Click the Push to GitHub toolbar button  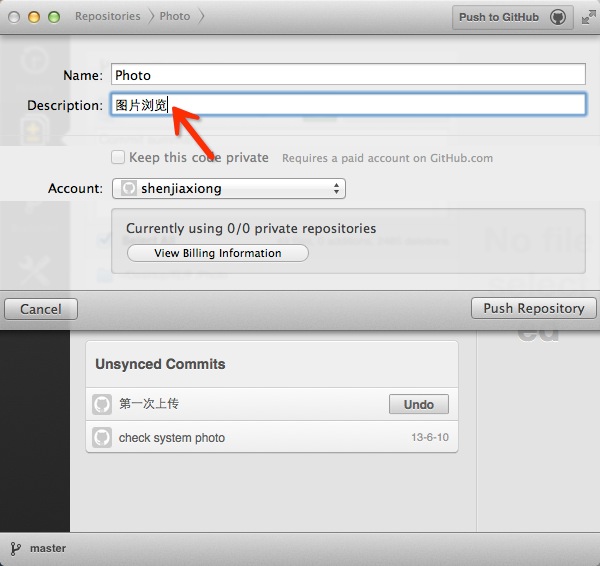pos(512,17)
